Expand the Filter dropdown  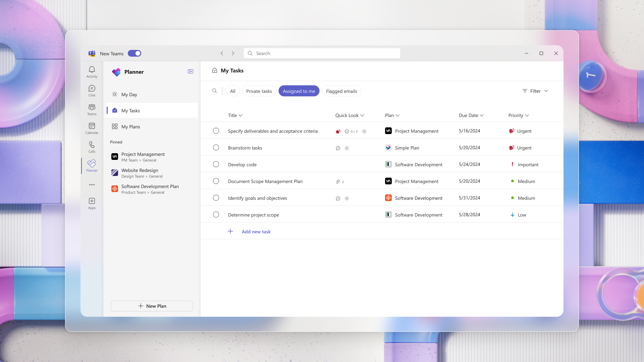tap(535, 91)
